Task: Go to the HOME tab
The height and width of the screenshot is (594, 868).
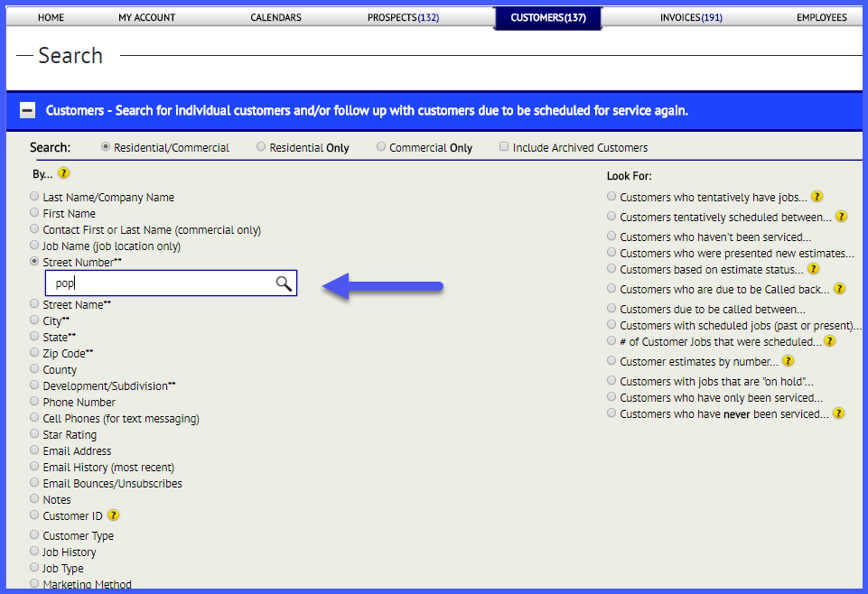Action: [51, 18]
